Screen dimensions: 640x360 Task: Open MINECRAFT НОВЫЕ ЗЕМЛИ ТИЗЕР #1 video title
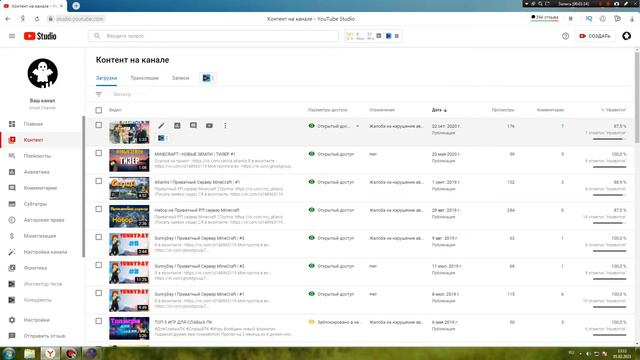pyautogui.click(x=195, y=154)
